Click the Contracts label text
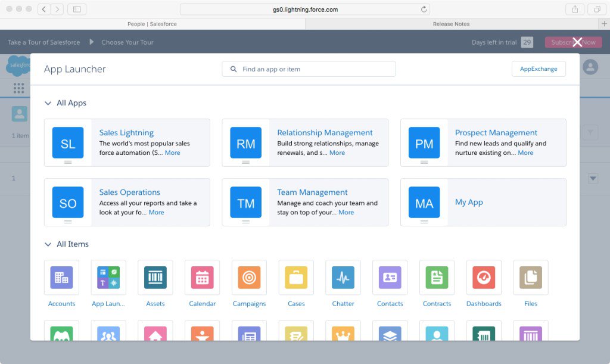 coord(437,304)
